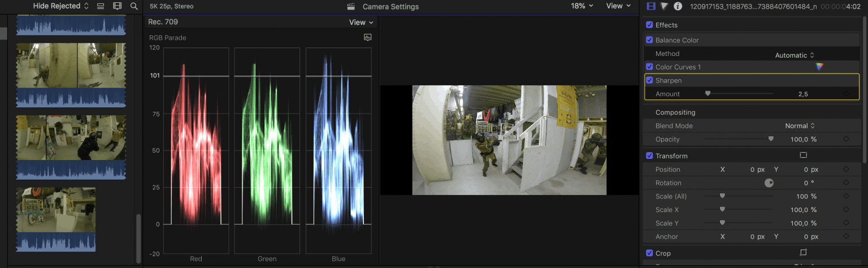
Task: Open the Hide Rejected filter dropdown
Action: click(x=61, y=6)
